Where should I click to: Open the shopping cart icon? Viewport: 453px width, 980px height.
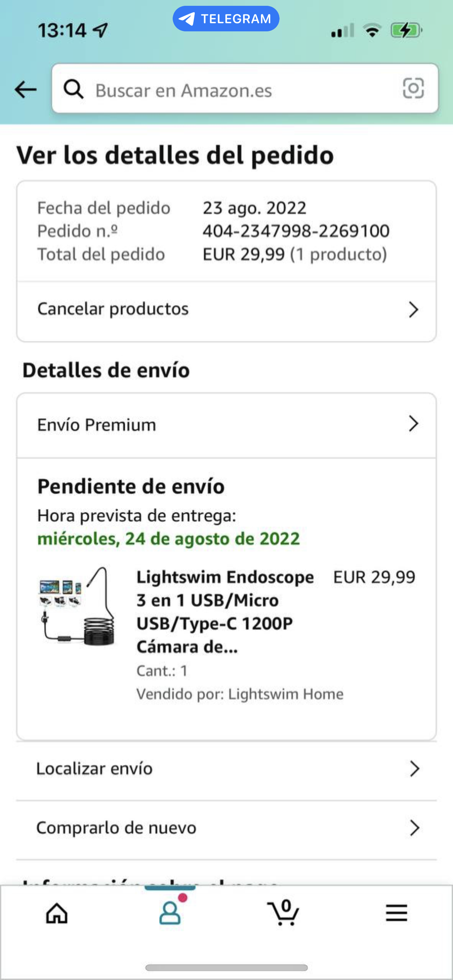pyautogui.click(x=283, y=913)
